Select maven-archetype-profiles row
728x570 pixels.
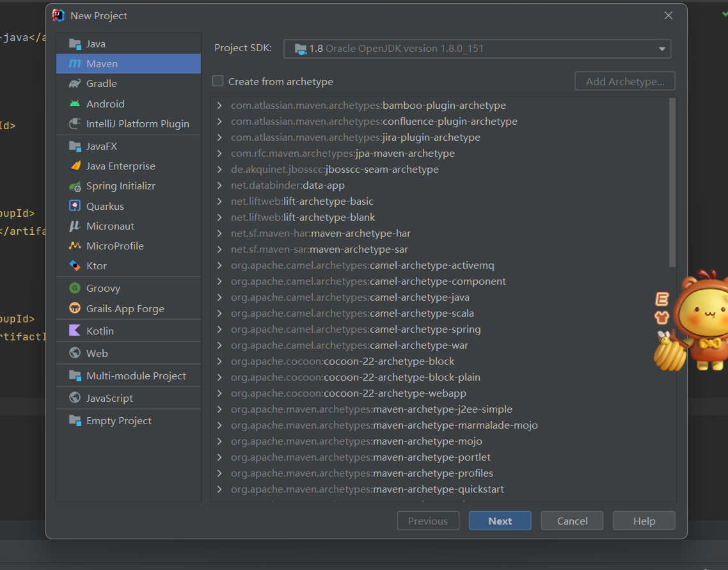pos(439,473)
